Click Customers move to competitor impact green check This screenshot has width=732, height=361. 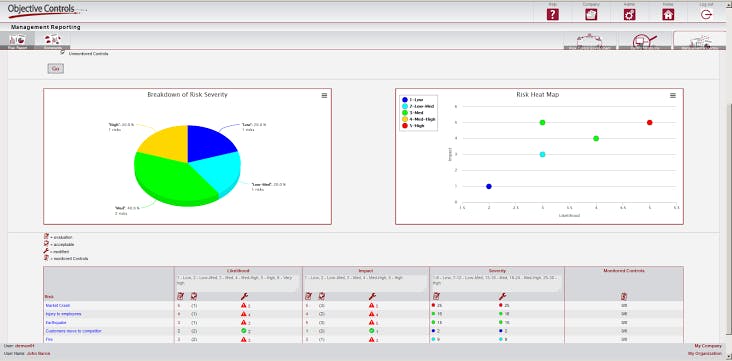coord(371,331)
